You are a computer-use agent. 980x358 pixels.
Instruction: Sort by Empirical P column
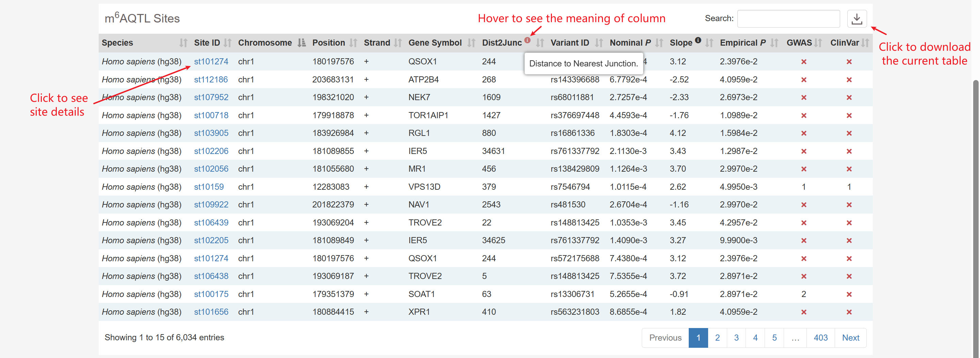click(x=774, y=43)
